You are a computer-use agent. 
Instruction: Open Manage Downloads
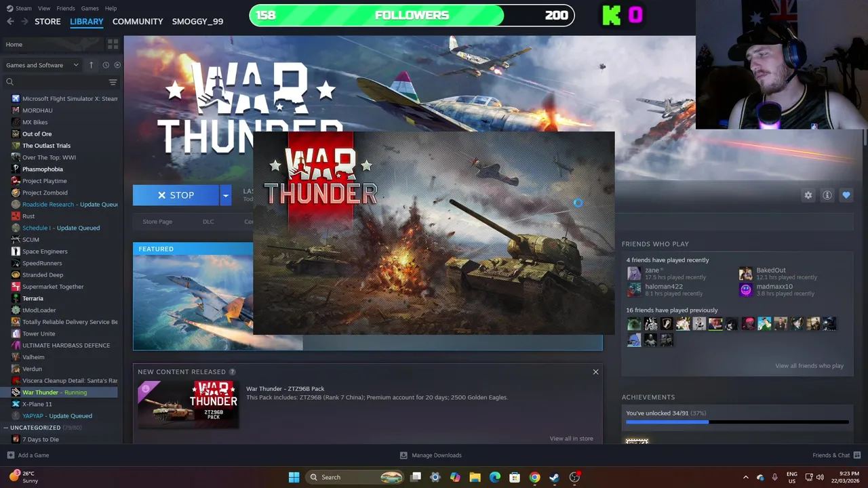point(431,455)
